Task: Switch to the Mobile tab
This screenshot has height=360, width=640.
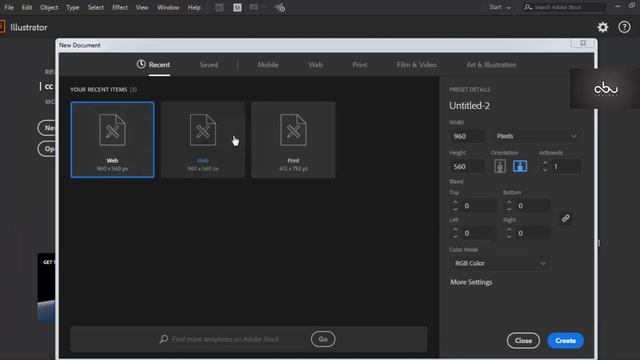Action: pyautogui.click(x=268, y=64)
